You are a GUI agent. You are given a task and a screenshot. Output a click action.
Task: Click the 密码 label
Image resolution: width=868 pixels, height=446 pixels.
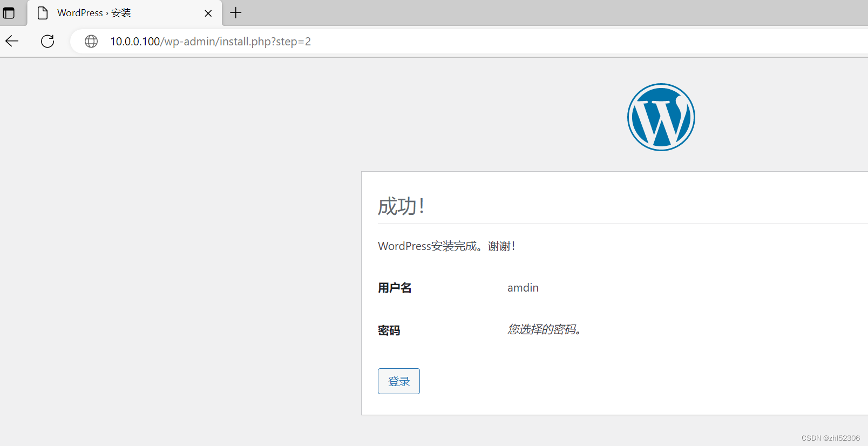[389, 330]
